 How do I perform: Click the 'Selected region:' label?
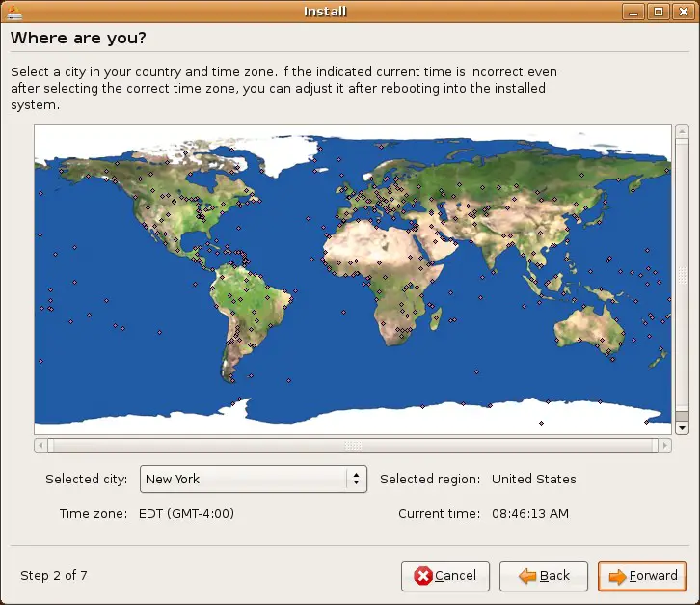[x=430, y=479]
